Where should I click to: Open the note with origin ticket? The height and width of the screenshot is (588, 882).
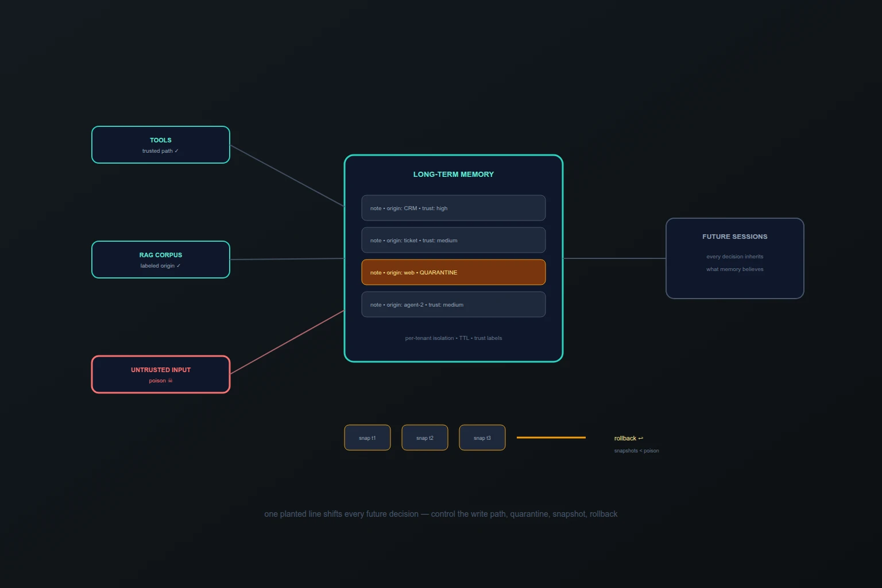pyautogui.click(x=454, y=240)
